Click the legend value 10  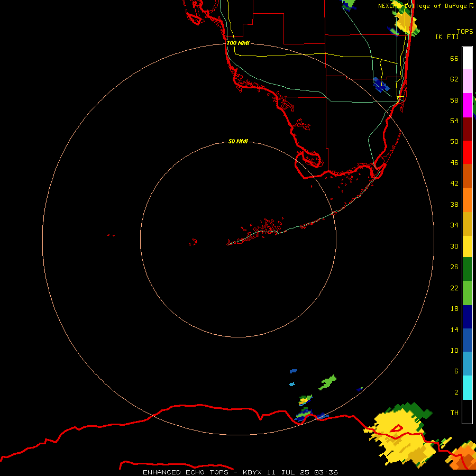(x=454, y=350)
